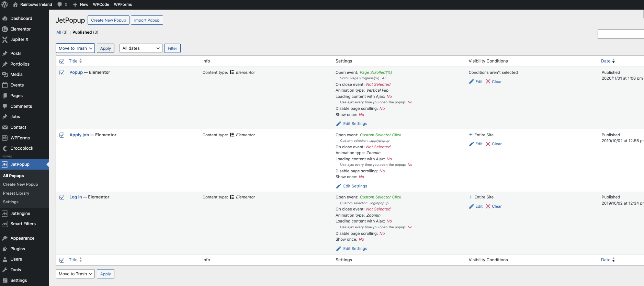
Task: Click the Create New Popup button
Action: [109, 20]
